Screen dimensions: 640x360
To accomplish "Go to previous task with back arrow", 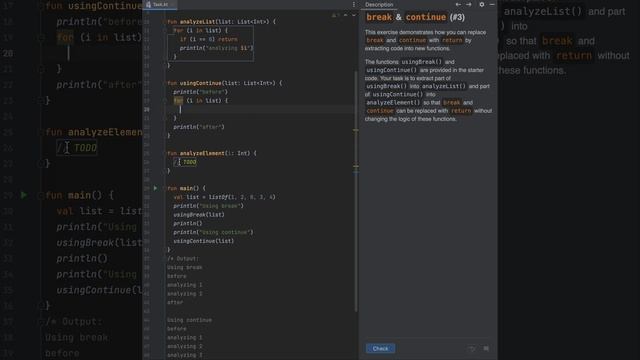I will coord(458,4).
